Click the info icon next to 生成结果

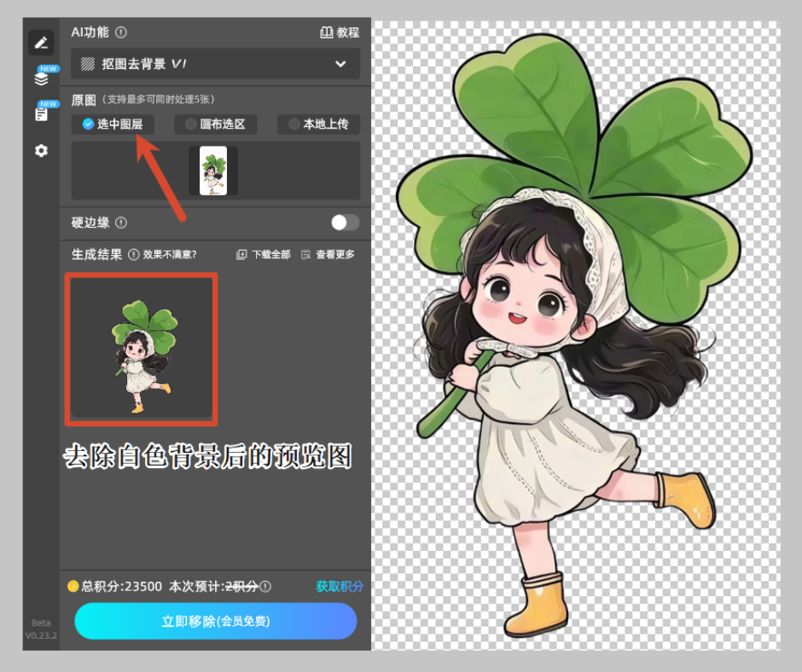[133, 254]
